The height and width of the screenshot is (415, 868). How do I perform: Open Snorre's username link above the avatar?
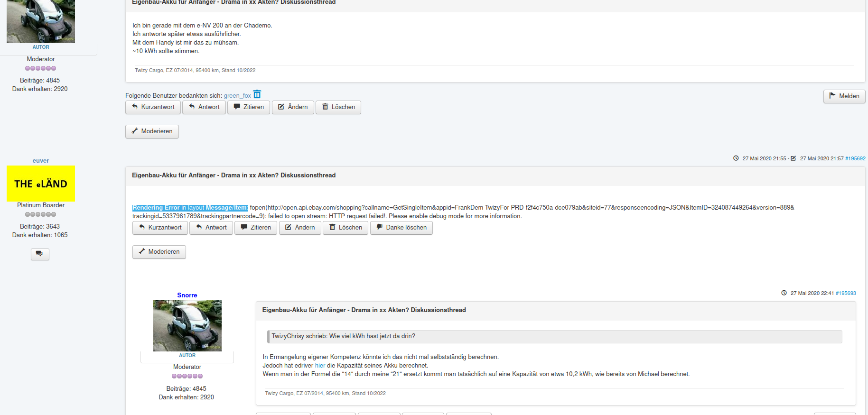pyautogui.click(x=187, y=295)
